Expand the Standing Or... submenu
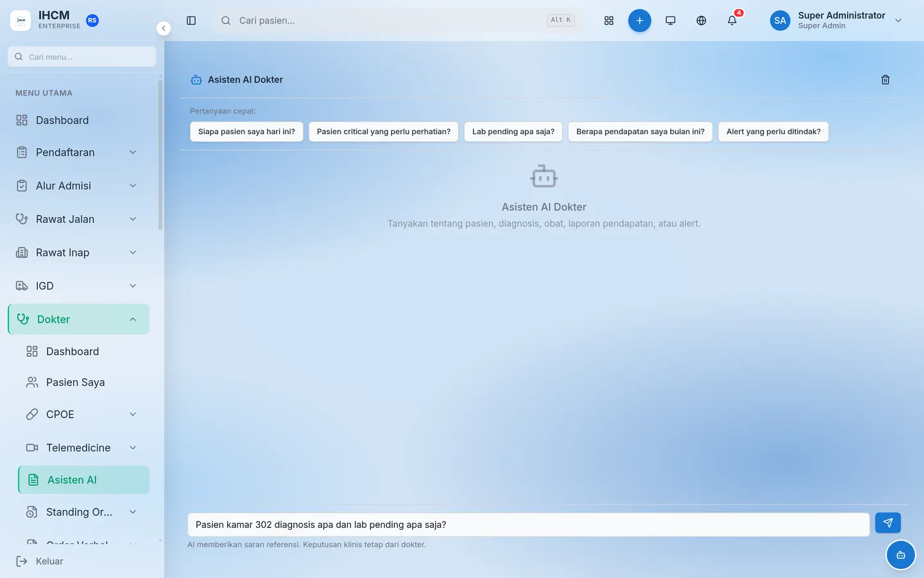 point(83,512)
